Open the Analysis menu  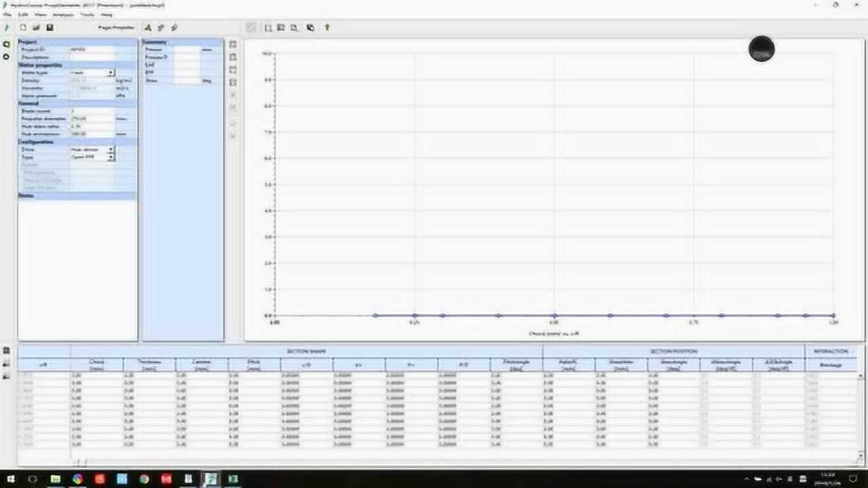[63, 14]
